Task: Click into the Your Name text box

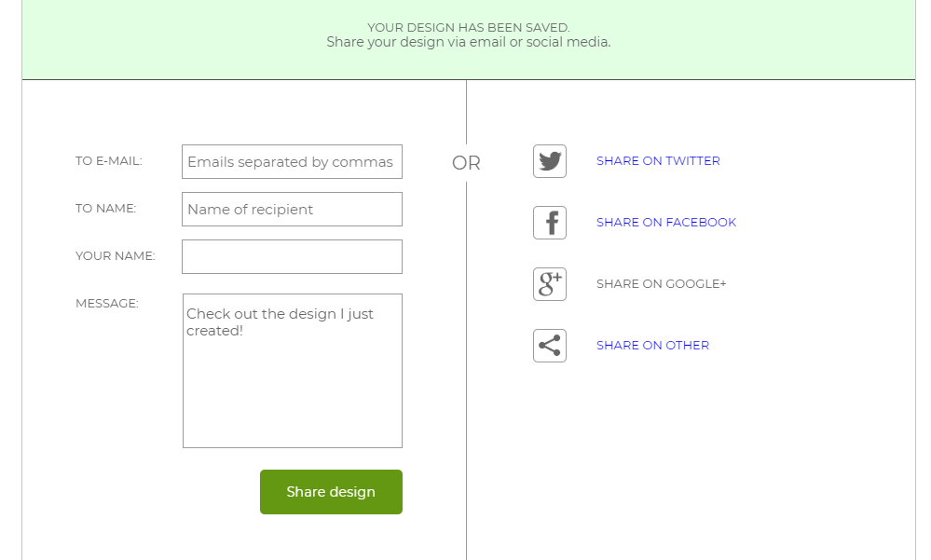Action: (292, 256)
